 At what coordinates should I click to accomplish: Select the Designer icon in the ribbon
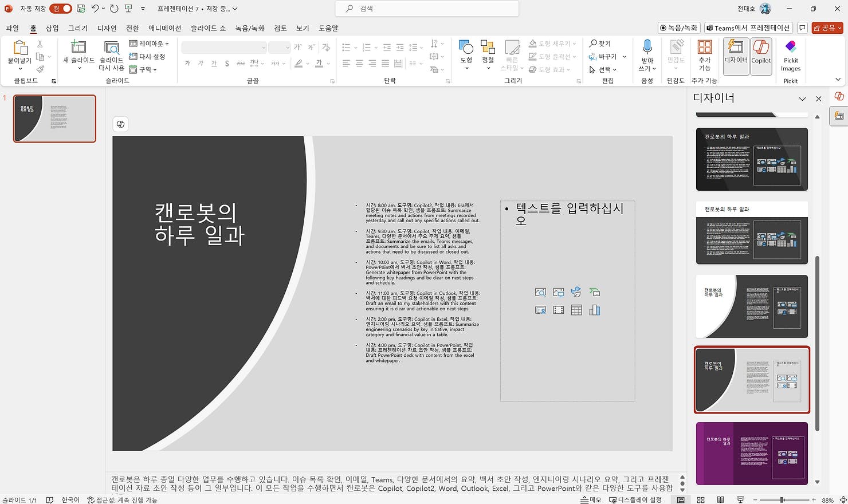click(x=735, y=56)
